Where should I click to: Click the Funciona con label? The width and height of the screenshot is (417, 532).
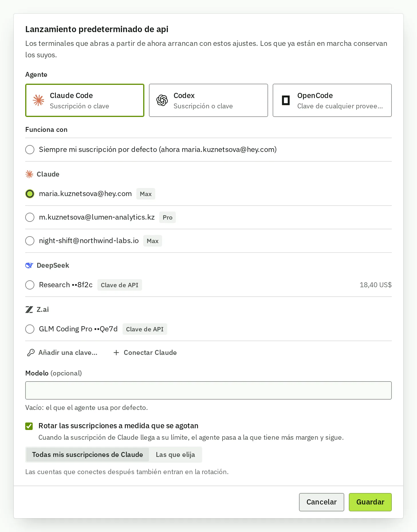pos(46,130)
